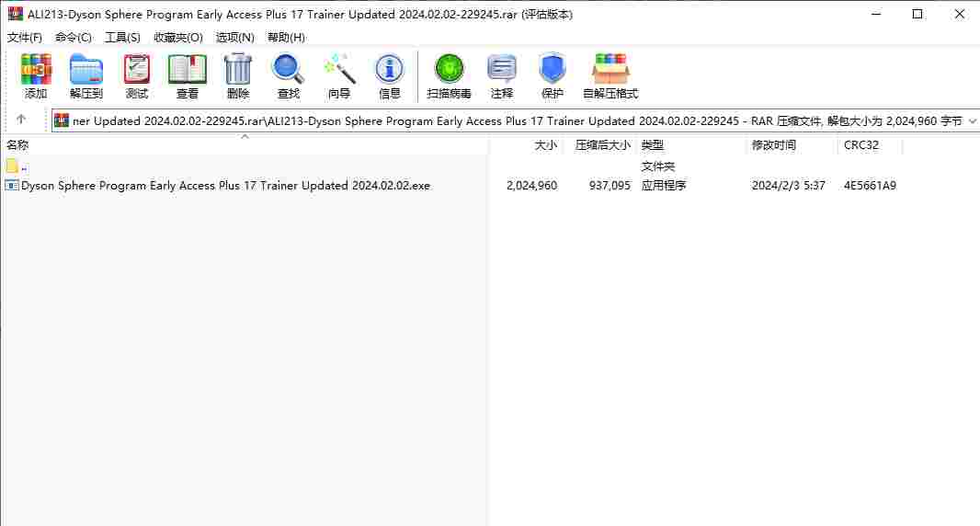Open the SFX (自解压格式) tool
The height and width of the screenshot is (526, 980).
point(610,76)
